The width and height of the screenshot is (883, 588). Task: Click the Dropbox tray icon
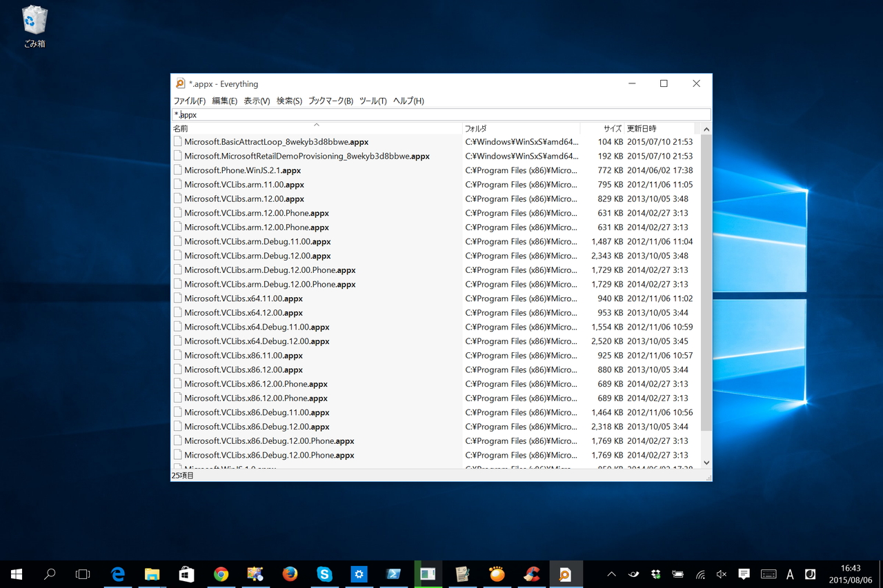pos(656,574)
